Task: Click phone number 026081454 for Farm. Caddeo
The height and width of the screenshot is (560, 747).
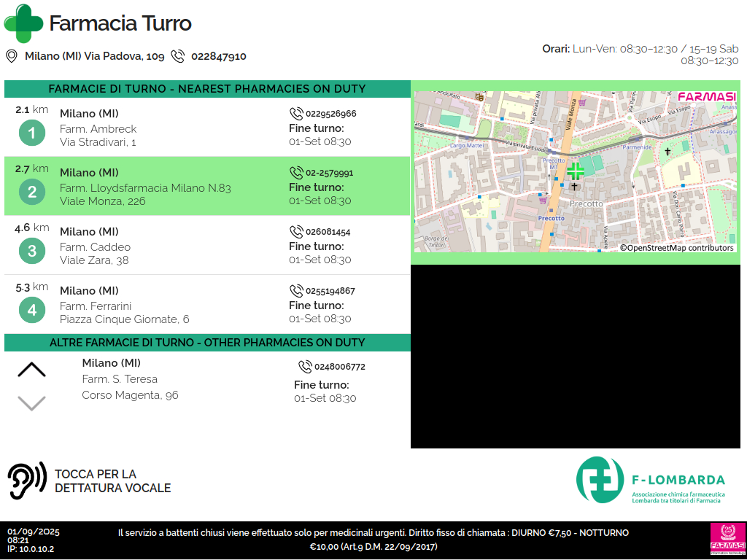Action: pyautogui.click(x=328, y=232)
